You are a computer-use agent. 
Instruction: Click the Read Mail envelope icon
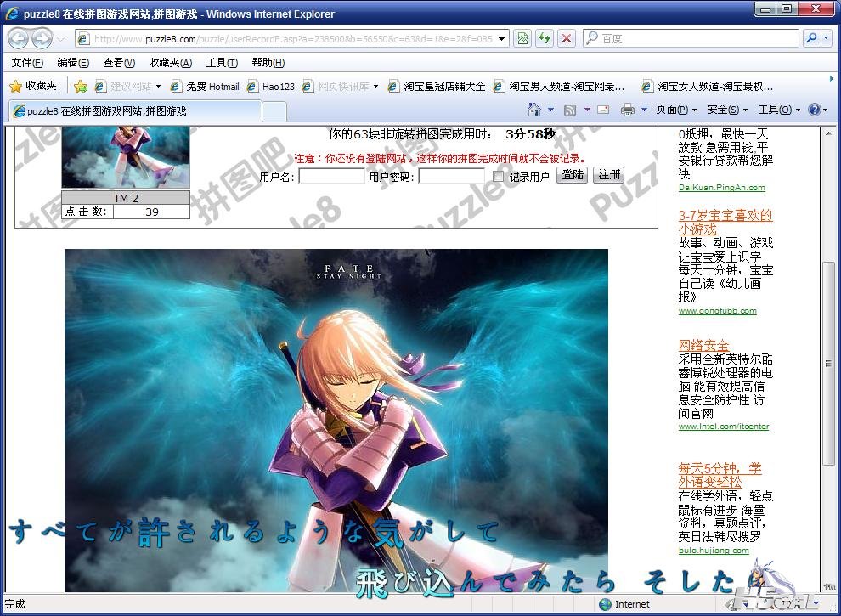(x=603, y=110)
